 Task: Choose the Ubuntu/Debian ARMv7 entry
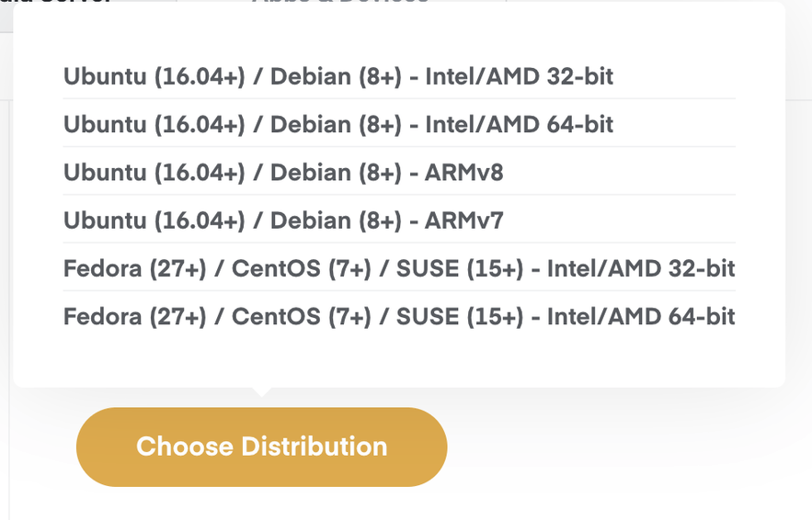click(283, 220)
